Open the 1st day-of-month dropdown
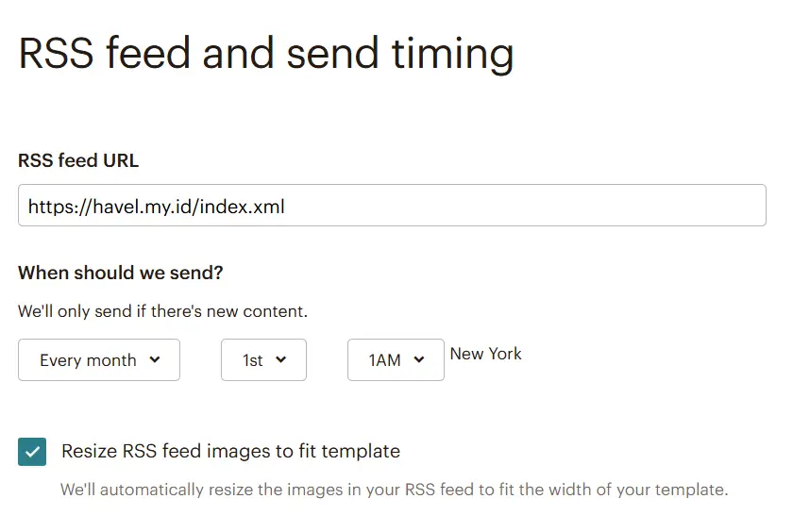 (x=263, y=359)
